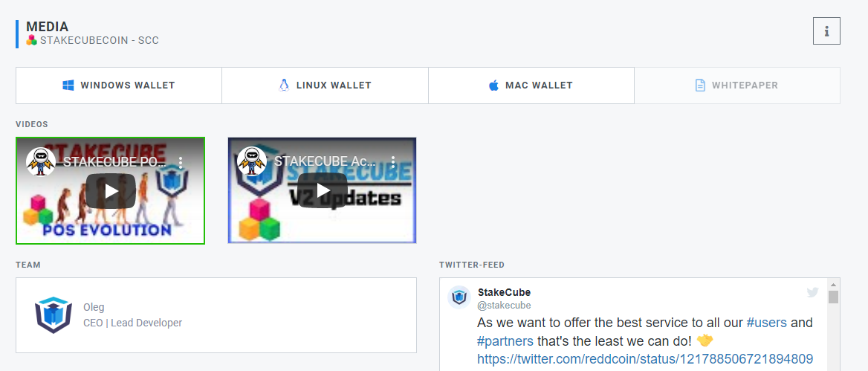Click the Twitter bird icon in feed

812,292
